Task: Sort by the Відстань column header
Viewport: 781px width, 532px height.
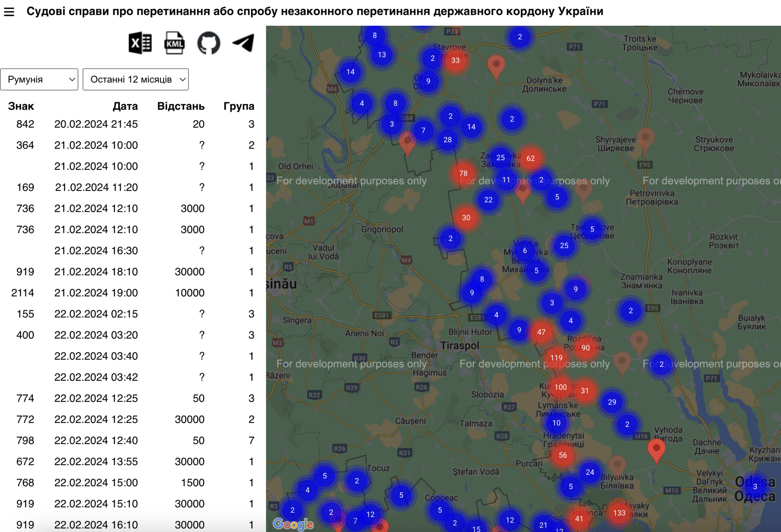Action: point(180,106)
